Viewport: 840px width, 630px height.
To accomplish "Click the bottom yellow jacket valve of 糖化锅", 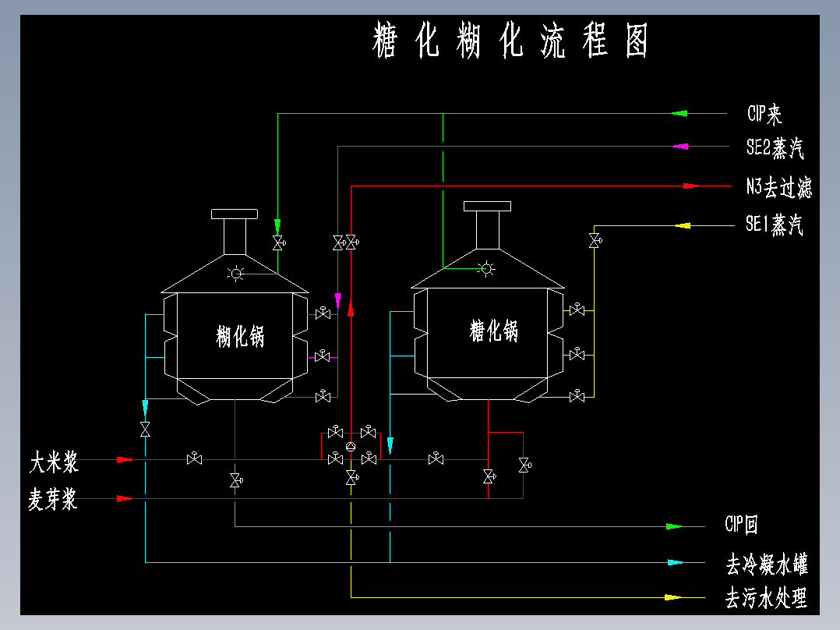I will tap(577, 395).
